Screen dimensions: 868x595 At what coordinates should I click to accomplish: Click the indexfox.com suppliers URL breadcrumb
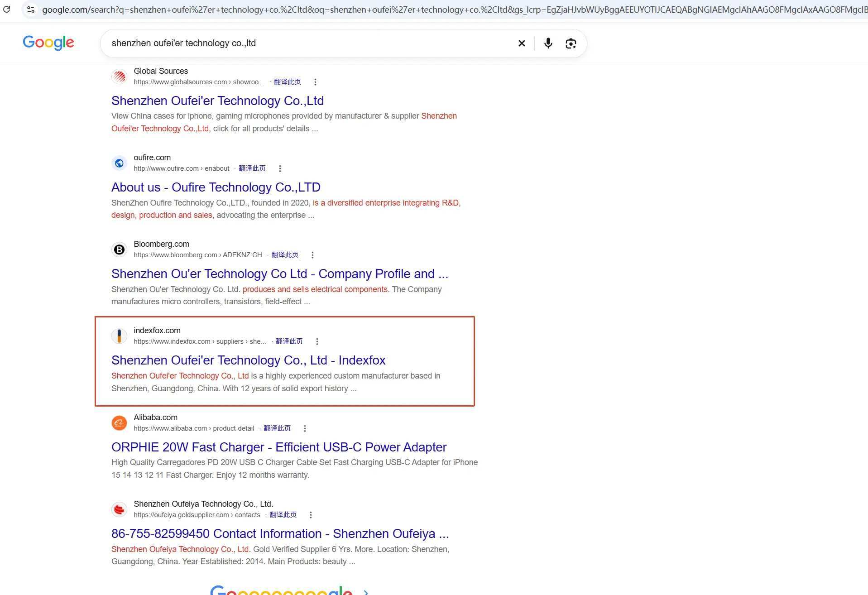[200, 341]
